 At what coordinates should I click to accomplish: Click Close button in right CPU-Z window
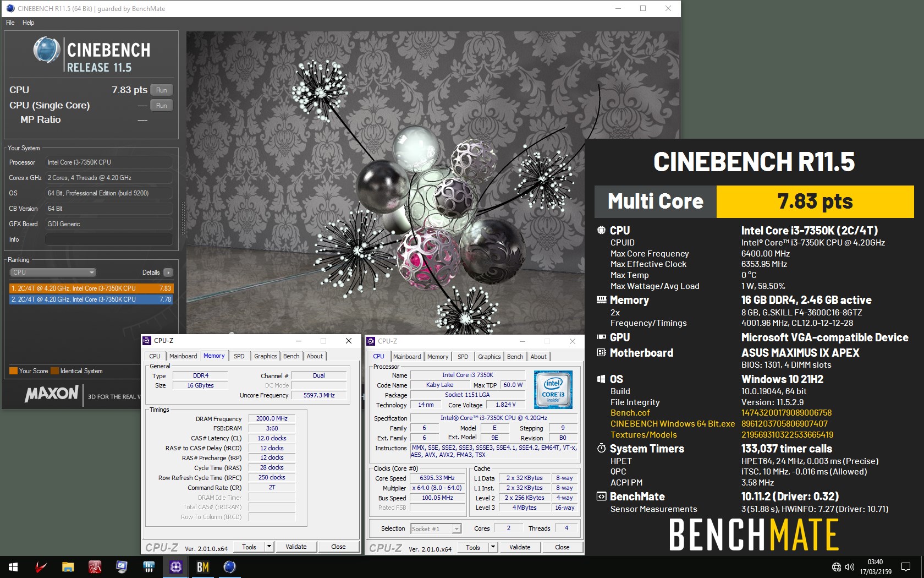click(x=562, y=547)
